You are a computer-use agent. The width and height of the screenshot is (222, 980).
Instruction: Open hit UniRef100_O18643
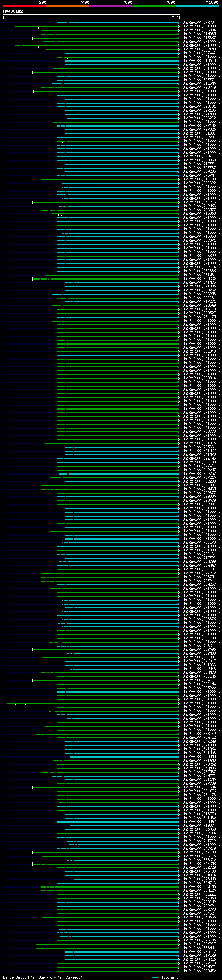199,60
